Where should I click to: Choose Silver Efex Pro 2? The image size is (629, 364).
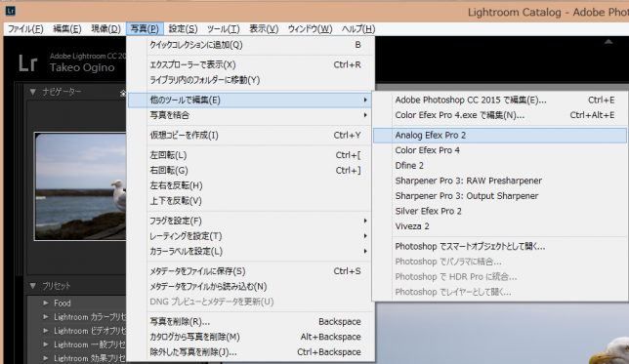click(x=500, y=212)
